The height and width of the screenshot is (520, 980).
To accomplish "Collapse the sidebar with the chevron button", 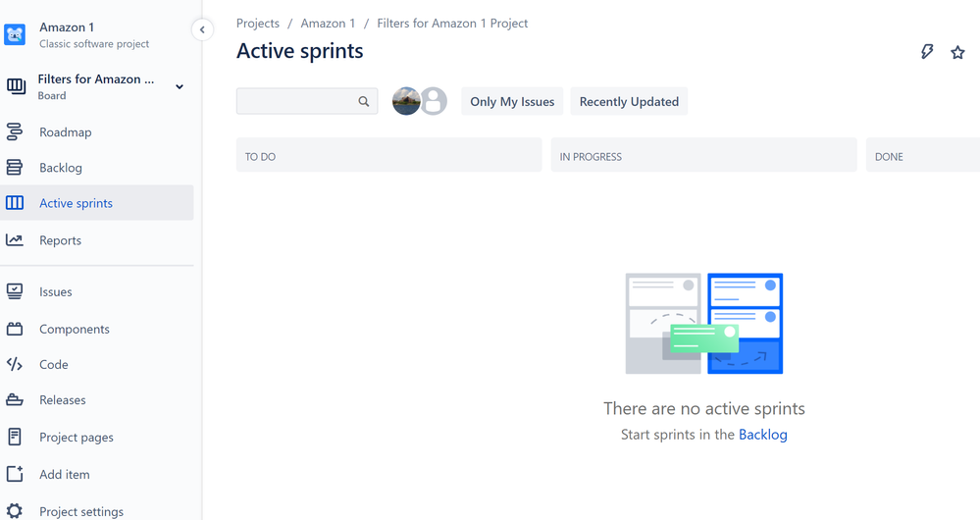I will point(202,29).
